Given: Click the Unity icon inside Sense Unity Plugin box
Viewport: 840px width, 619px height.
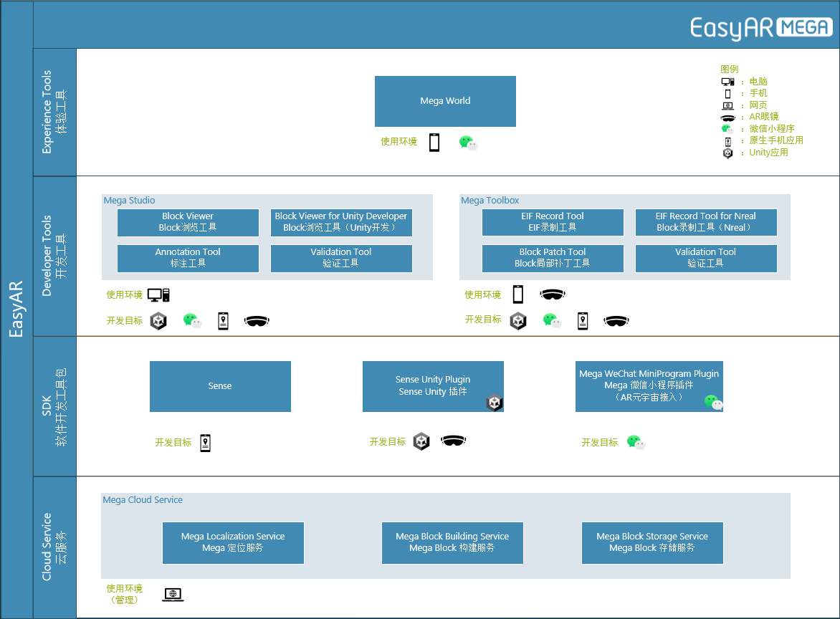Looking at the screenshot, I should [x=494, y=403].
